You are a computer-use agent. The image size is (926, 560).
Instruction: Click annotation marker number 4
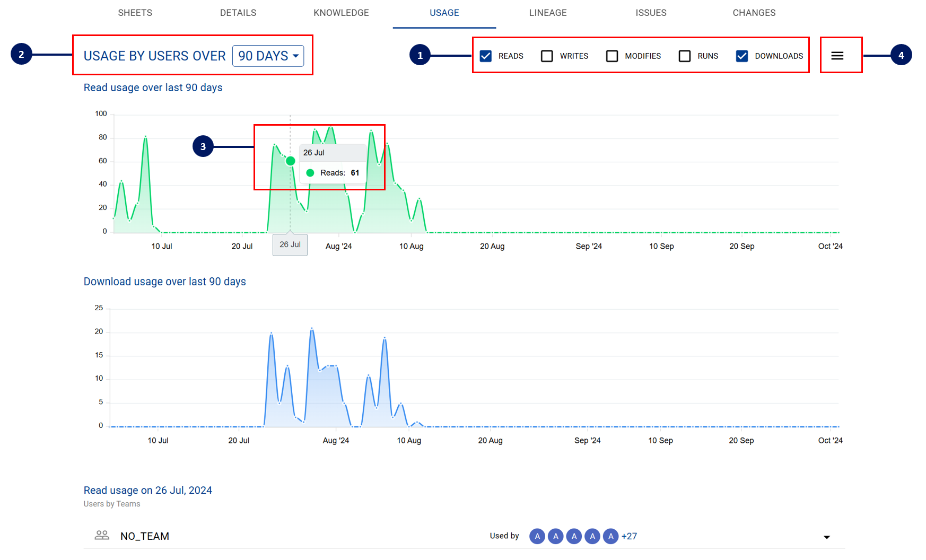point(901,55)
